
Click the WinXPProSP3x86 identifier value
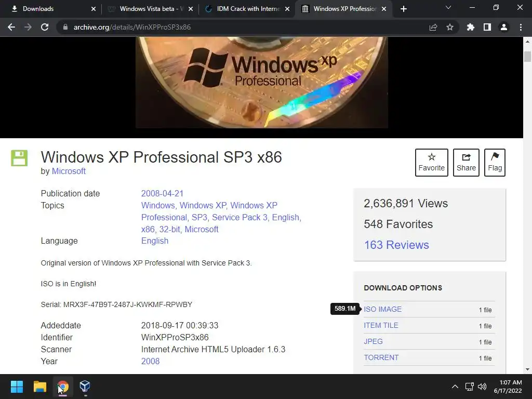click(x=175, y=338)
